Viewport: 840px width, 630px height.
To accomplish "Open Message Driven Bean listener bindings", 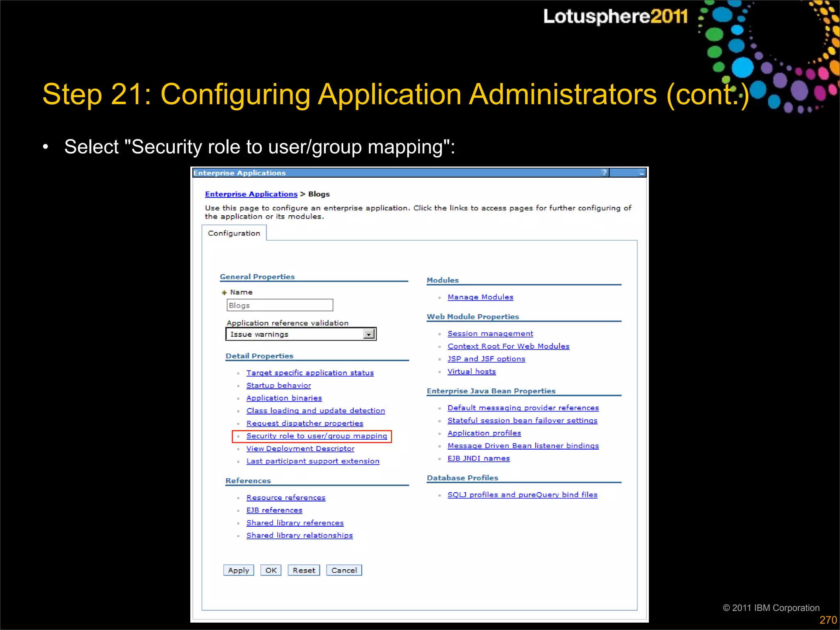I will (x=523, y=446).
